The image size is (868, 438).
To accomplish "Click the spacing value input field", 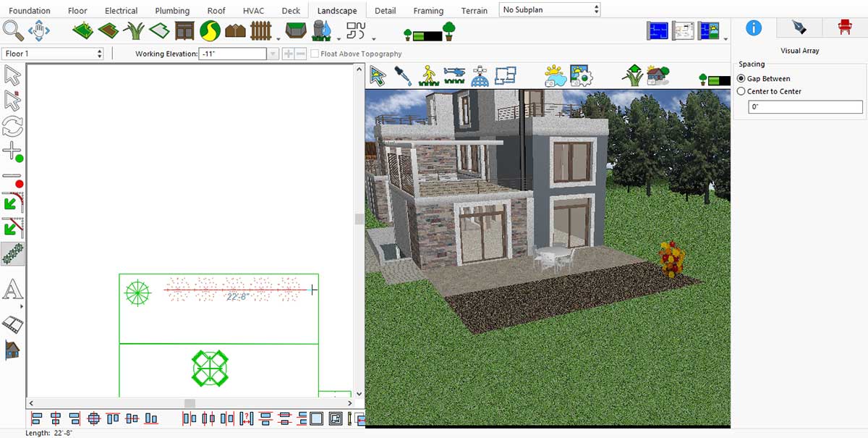I will coord(805,107).
